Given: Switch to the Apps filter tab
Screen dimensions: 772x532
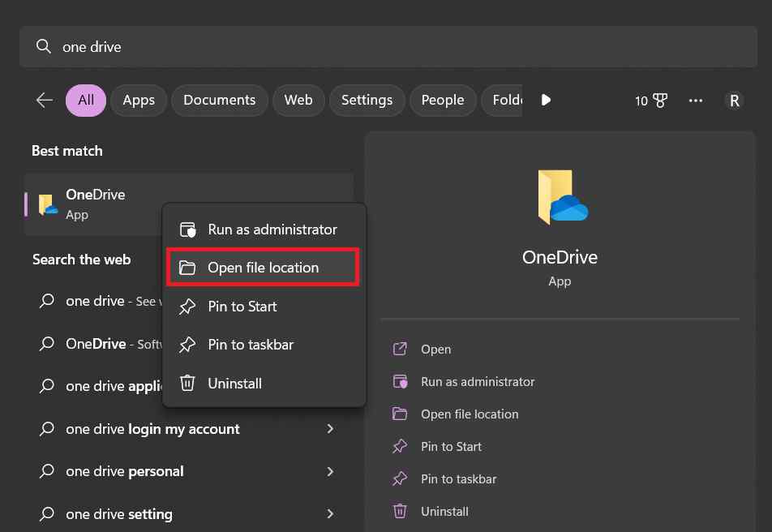Looking at the screenshot, I should [139, 100].
